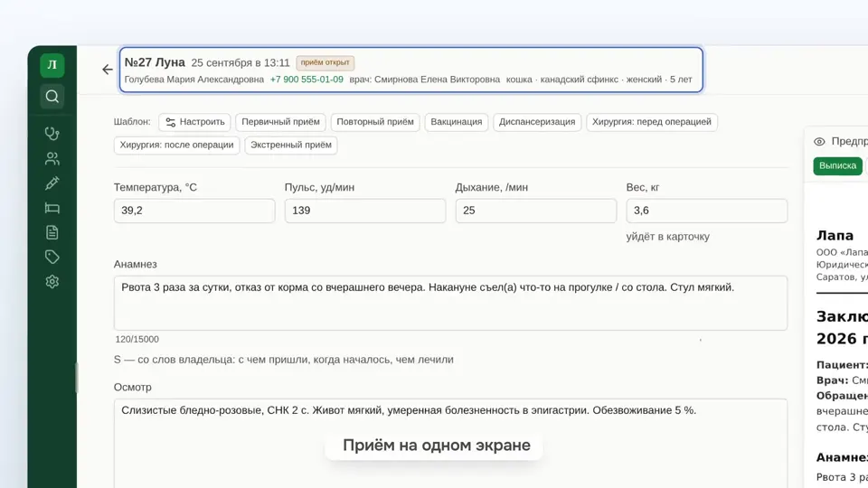Apply Повторный приём template
Image resolution: width=868 pixels, height=488 pixels.
tap(375, 122)
